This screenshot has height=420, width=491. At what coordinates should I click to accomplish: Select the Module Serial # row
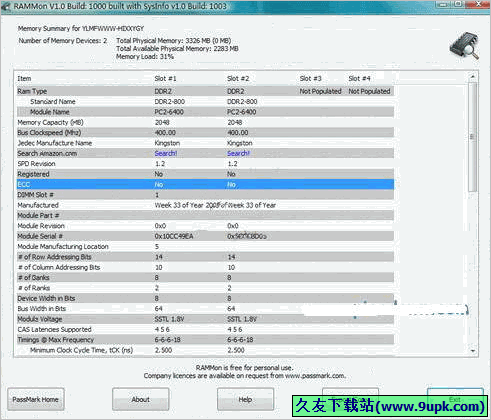pos(205,236)
